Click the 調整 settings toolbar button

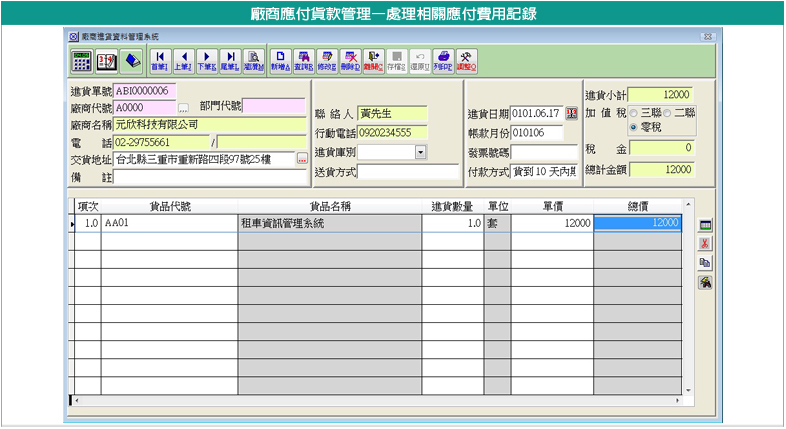pyautogui.click(x=466, y=60)
